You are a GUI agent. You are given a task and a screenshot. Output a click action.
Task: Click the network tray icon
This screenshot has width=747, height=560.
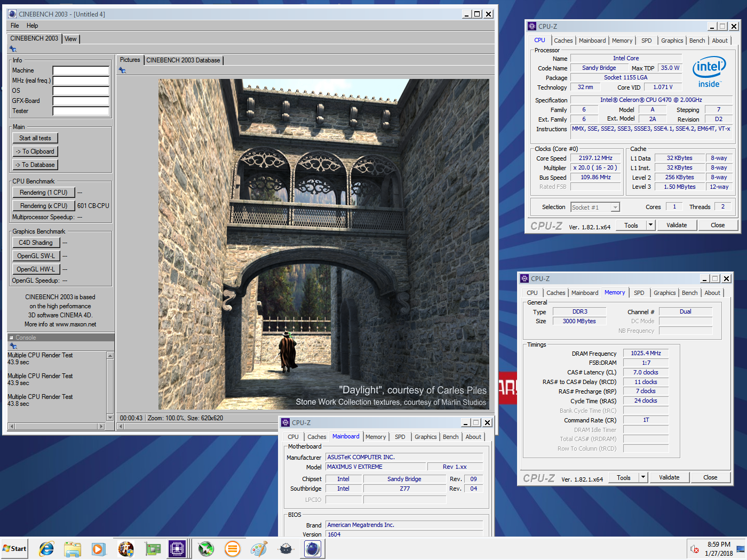pyautogui.click(x=741, y=549)
